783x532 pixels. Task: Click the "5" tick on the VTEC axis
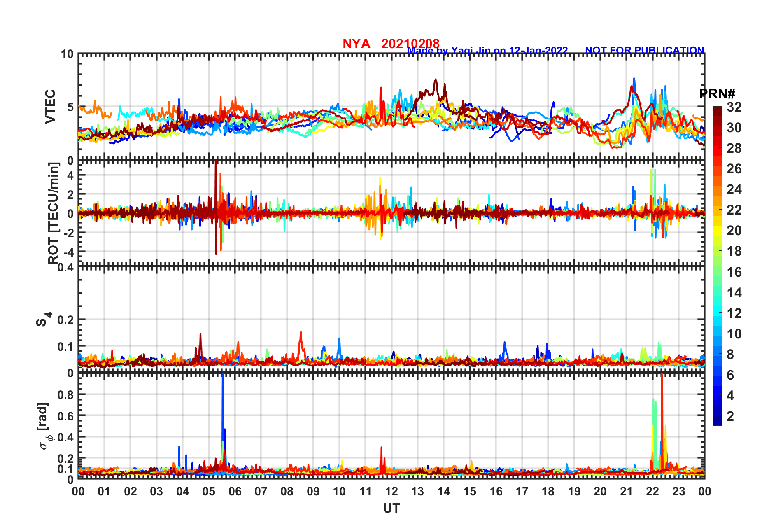[x=70, y=107]
